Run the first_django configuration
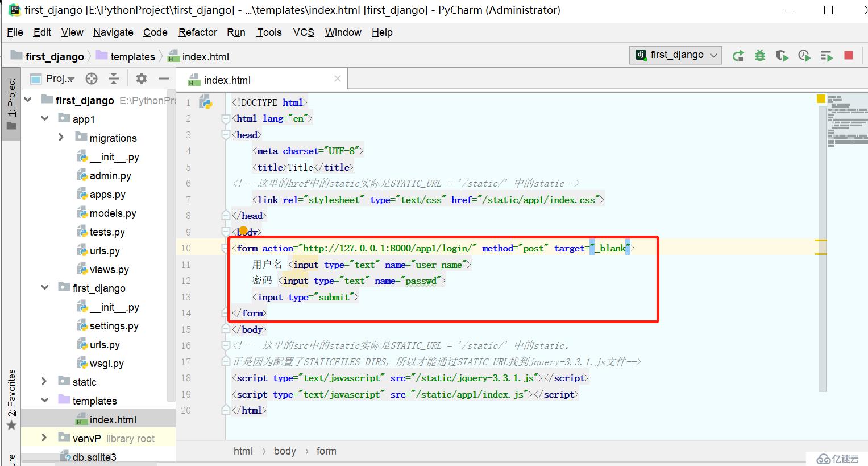Viewport: 868px width, 466px height. [x=738, y=55]
